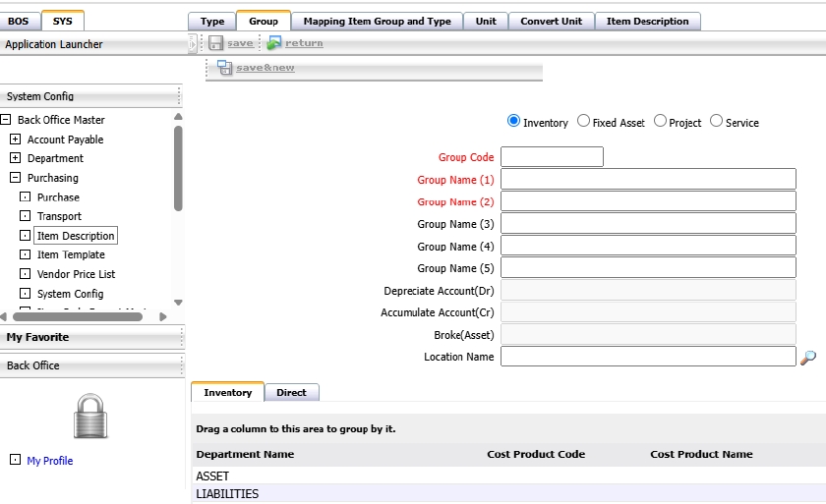The width and height of the screenshot is (826, 504).
Task: Click the Group Code input field
Action: point(552,157)
